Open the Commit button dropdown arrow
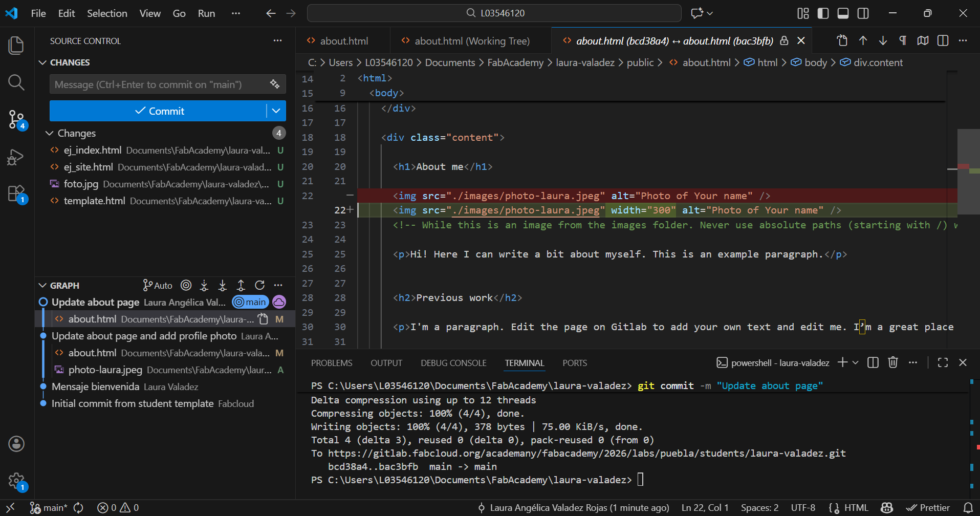The image size is (980, 516). click(x=276, y=111)
